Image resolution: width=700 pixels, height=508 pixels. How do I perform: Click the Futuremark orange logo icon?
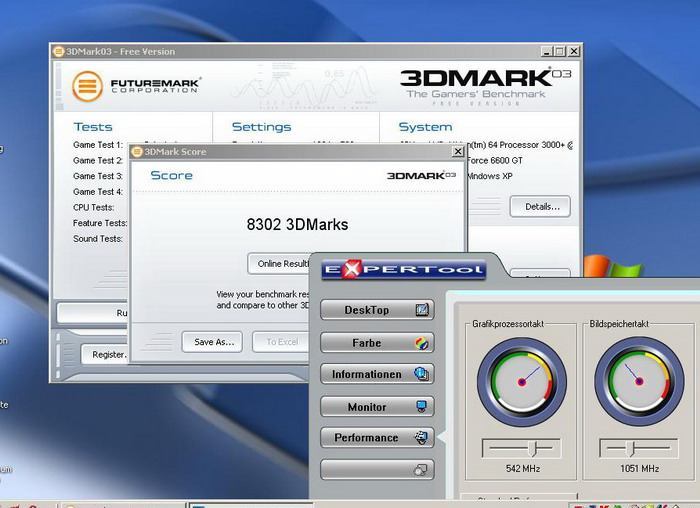pos(88,86)
